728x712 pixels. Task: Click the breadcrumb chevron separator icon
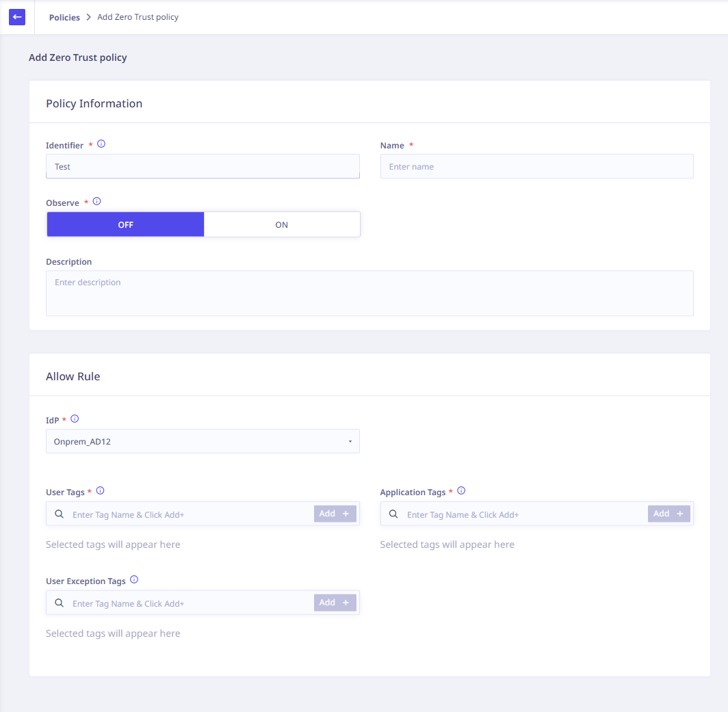[x=88, y=17]
